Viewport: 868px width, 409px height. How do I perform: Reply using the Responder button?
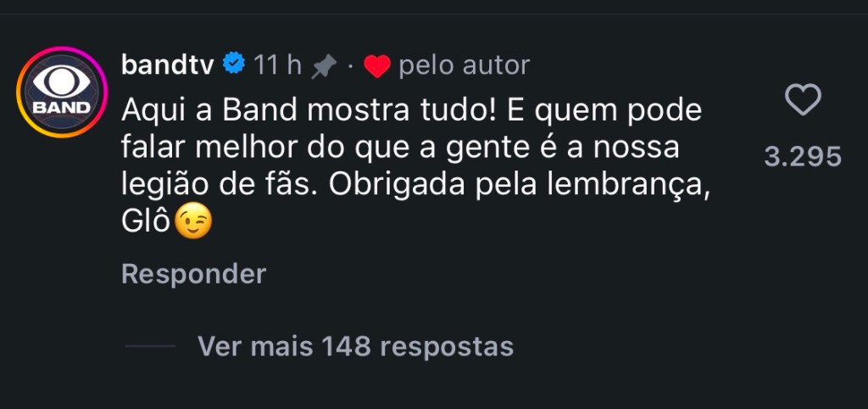[193, 274]
